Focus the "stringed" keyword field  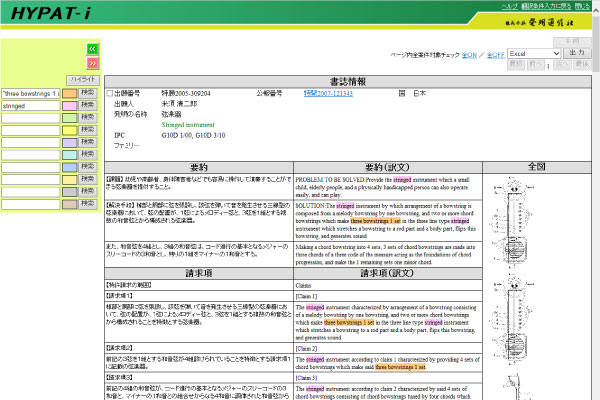(31, 105)
